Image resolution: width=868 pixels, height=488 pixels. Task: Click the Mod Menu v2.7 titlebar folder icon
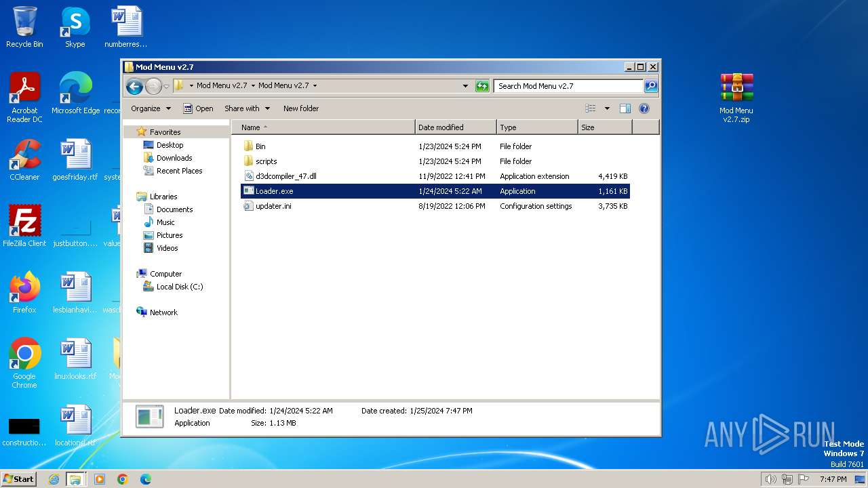(129, 67)
